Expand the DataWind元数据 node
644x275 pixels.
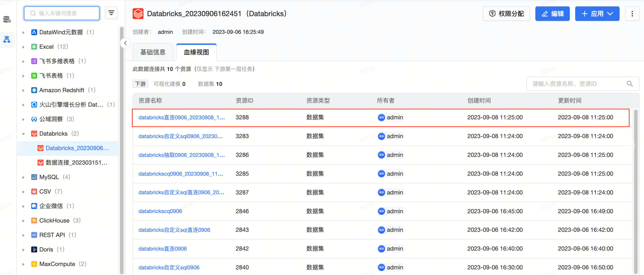(x=23, y=32)
